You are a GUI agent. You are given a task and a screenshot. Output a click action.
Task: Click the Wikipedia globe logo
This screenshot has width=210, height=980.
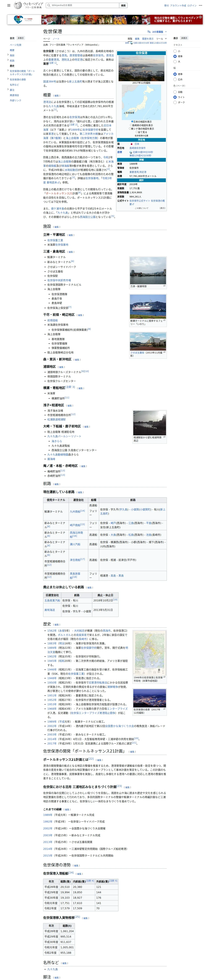(17, 5)
